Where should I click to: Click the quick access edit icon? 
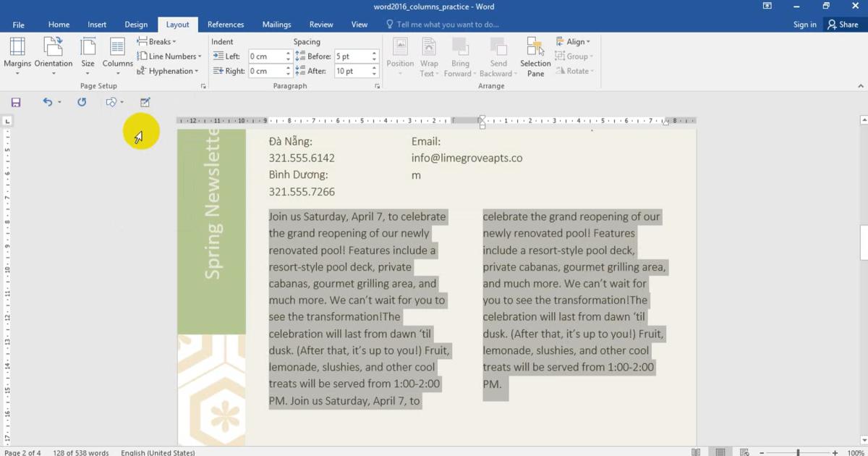pos(145,102)
